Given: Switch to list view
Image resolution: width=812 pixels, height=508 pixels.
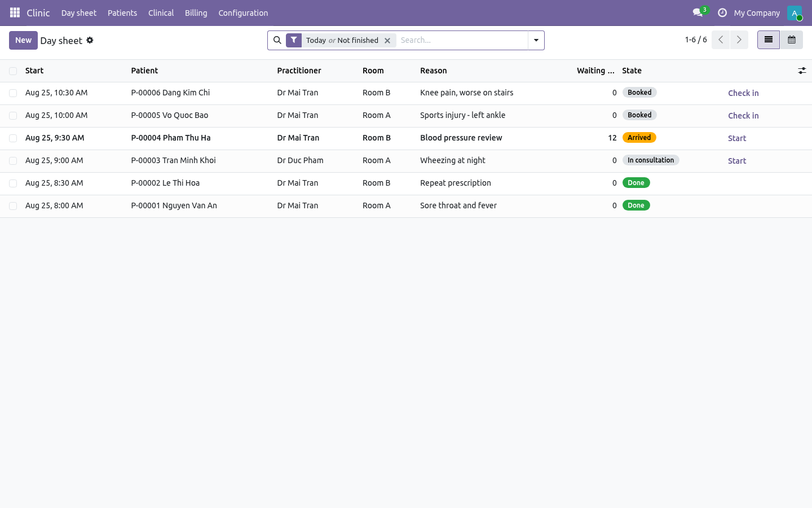Looking at the screenshot, I should click(769, 40).
